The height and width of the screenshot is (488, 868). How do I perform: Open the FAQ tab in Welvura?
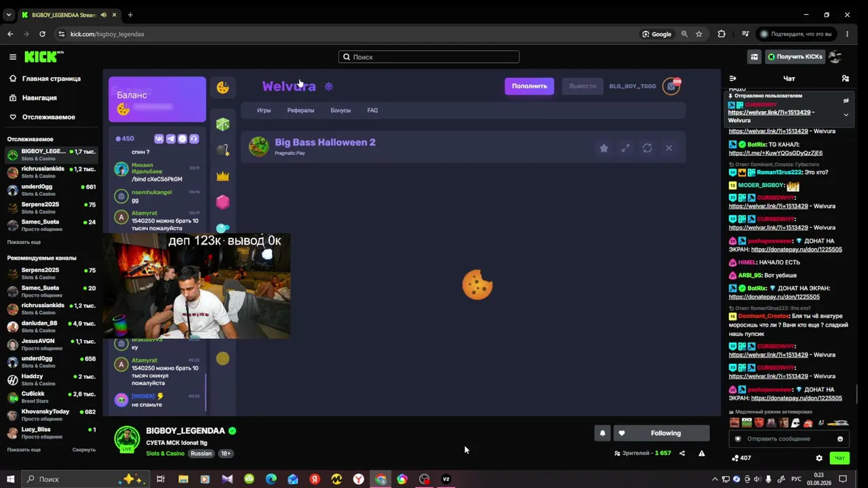click(x=372, y=110)
